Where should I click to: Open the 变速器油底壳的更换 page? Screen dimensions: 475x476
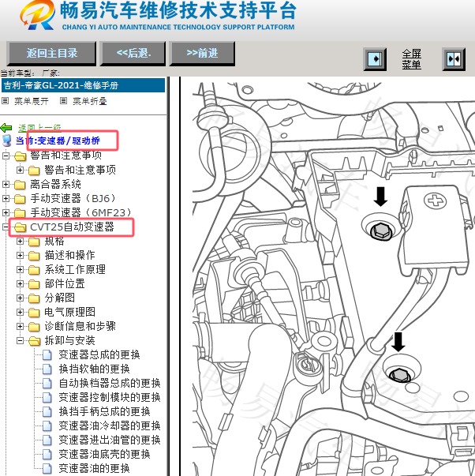coord(104,454)
